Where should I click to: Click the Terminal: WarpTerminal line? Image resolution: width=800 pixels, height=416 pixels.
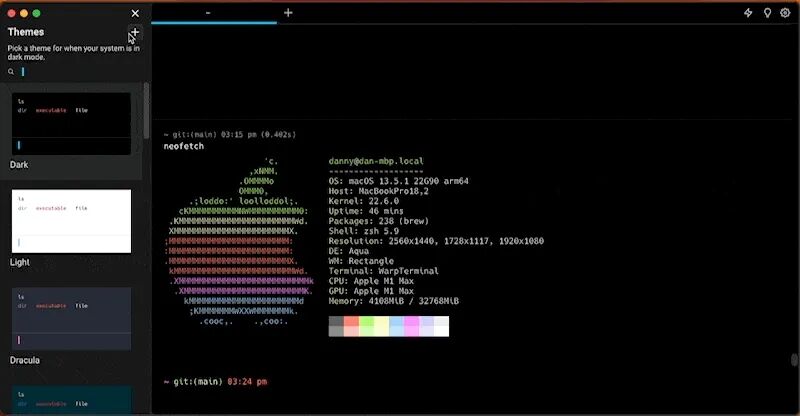(x=384, y=271)
